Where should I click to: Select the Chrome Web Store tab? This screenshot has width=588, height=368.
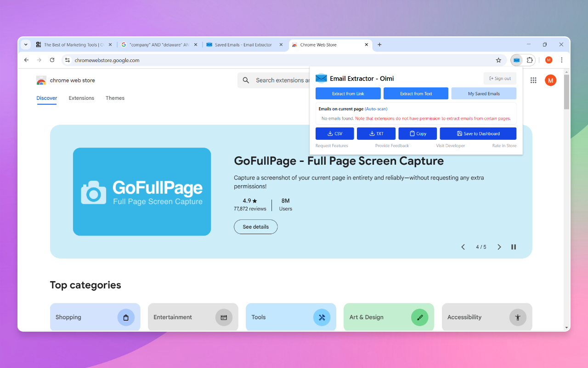tap(330, 45)
